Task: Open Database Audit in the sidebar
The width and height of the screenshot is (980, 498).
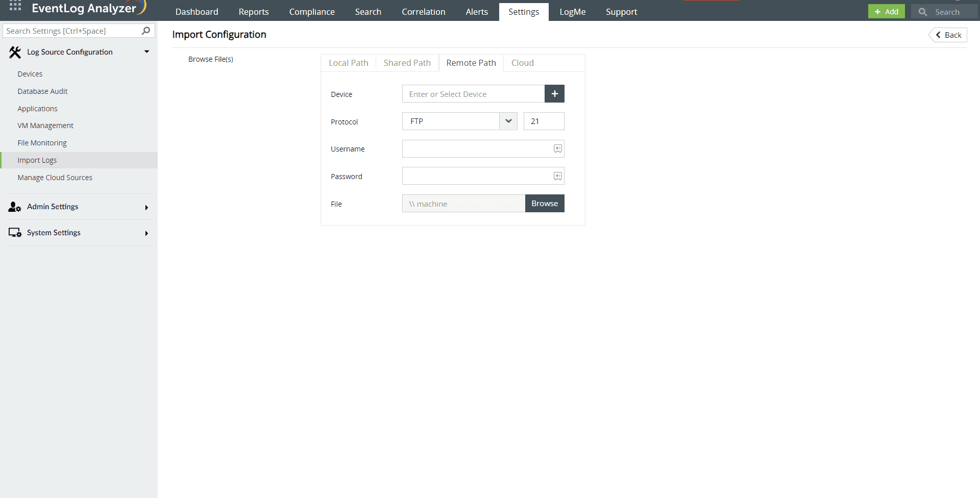Action: 42,91
